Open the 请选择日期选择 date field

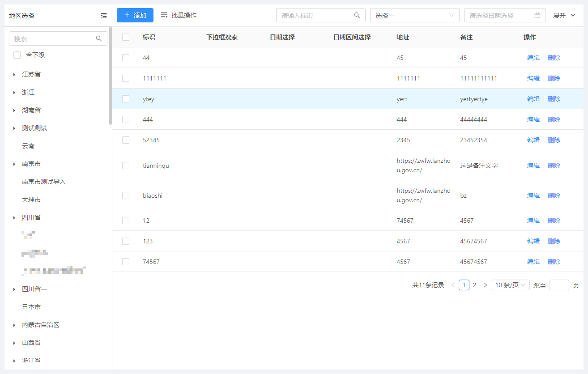pyautogui.click(x=505, y=15)
